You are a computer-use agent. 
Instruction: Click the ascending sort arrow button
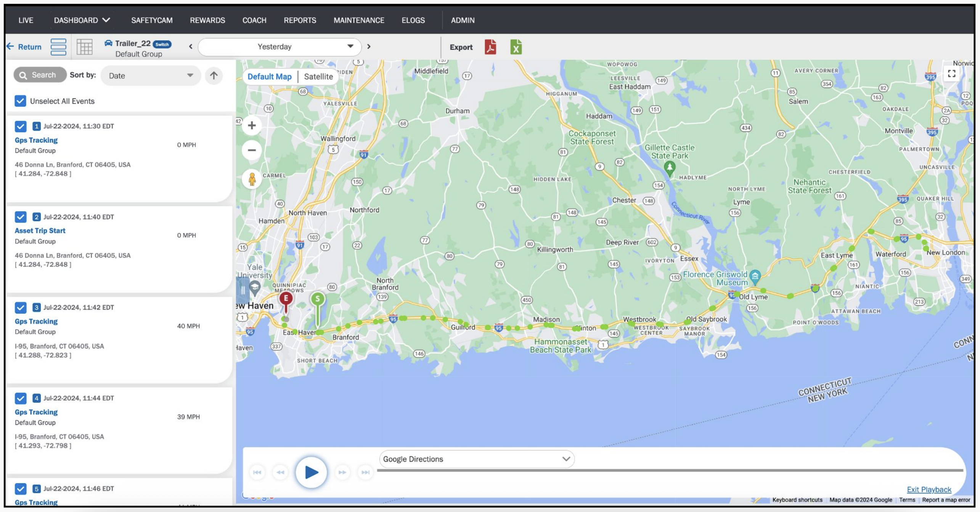click(214, 75)
